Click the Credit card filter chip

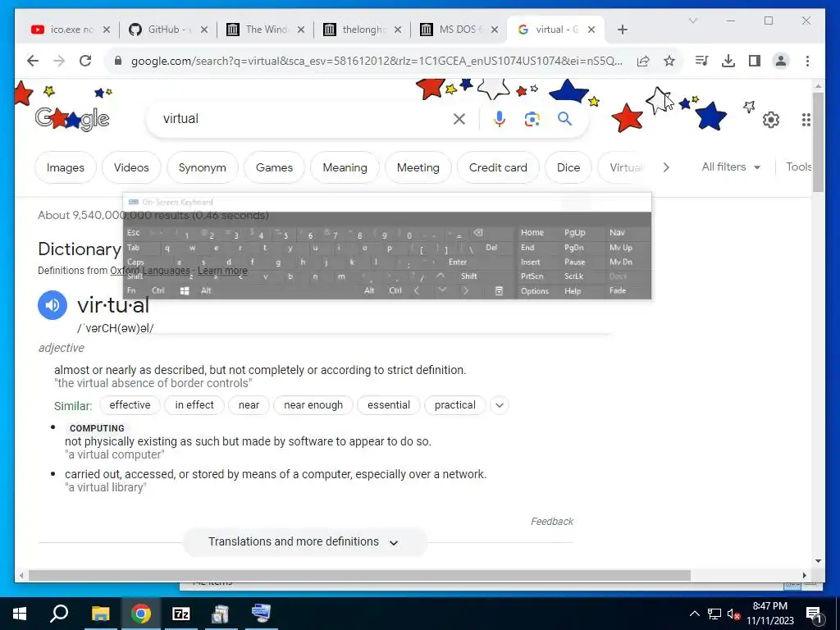pyautogui.click(x=498, y=167)
